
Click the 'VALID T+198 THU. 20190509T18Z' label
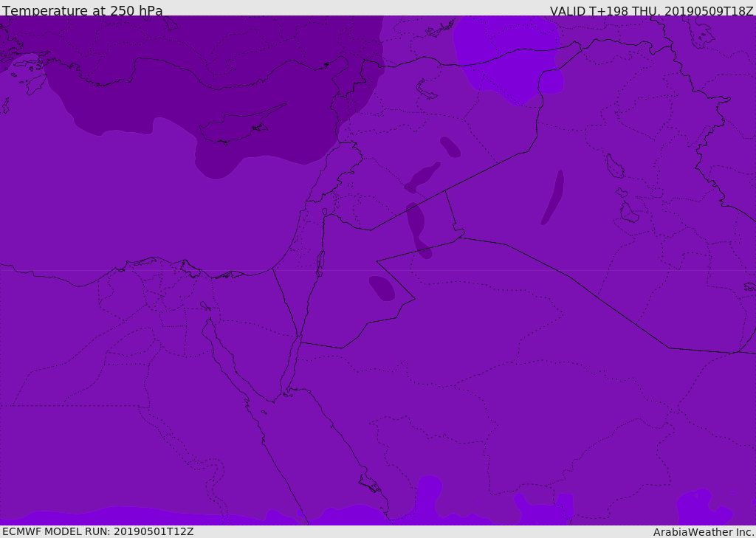pos(652,10)
